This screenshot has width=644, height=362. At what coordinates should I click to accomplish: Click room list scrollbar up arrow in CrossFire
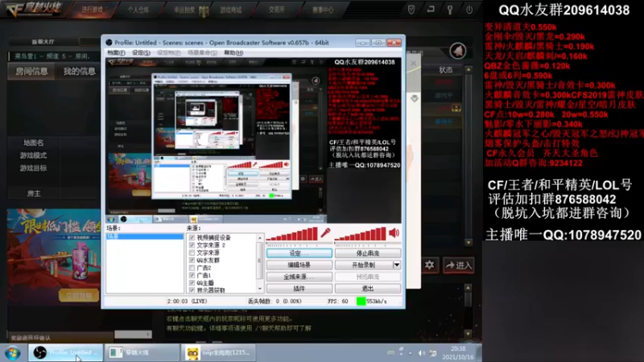pyautogui.click(x=469, y=69)
